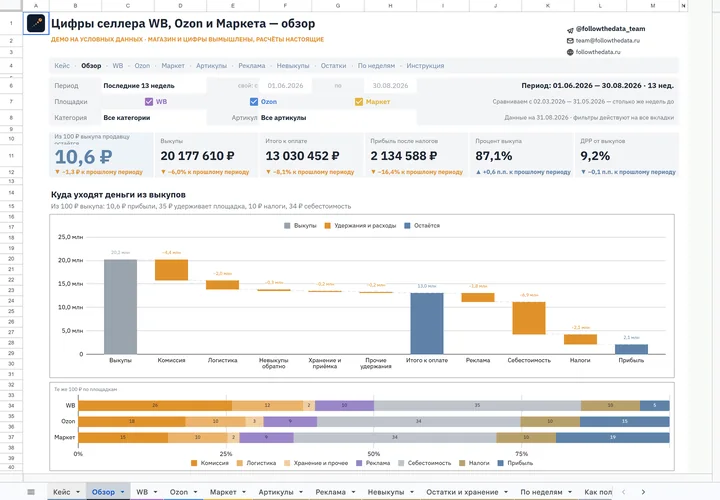Select the orange Себестоимость waterfall bar
The width and height of the screenshot is (720, 500).
pos(529,318)
